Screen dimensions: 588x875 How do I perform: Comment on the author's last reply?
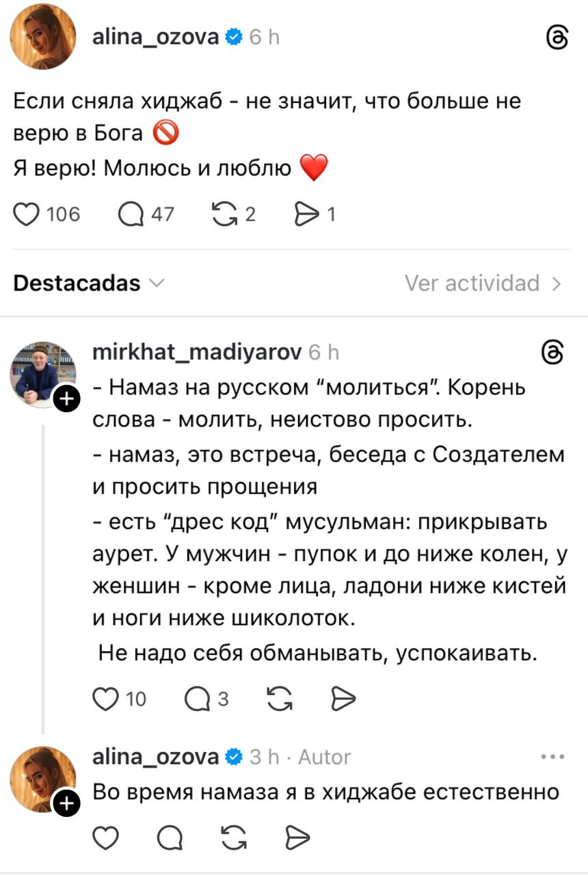[x=168, y=837]
